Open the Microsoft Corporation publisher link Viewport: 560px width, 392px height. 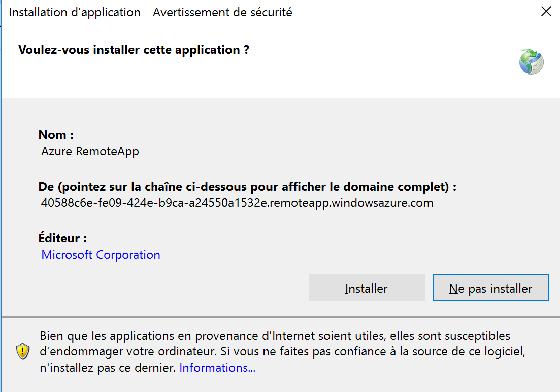tap(101, 255)
